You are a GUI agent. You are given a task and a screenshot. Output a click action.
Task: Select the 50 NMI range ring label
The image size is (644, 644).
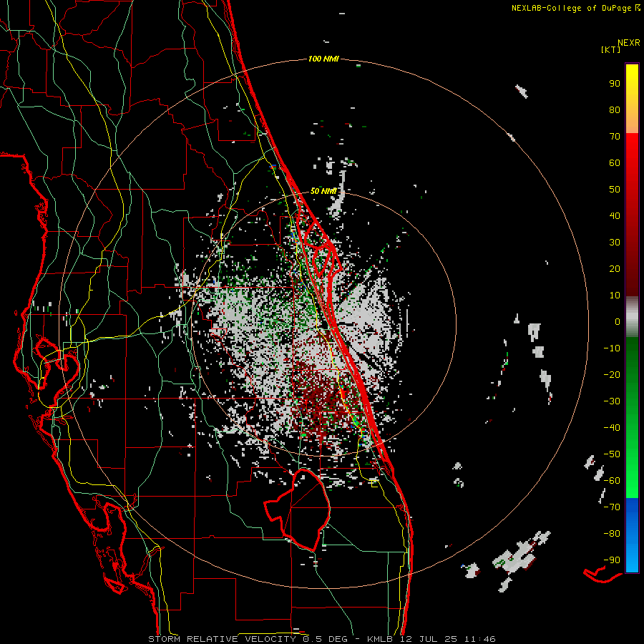[323, 191]
